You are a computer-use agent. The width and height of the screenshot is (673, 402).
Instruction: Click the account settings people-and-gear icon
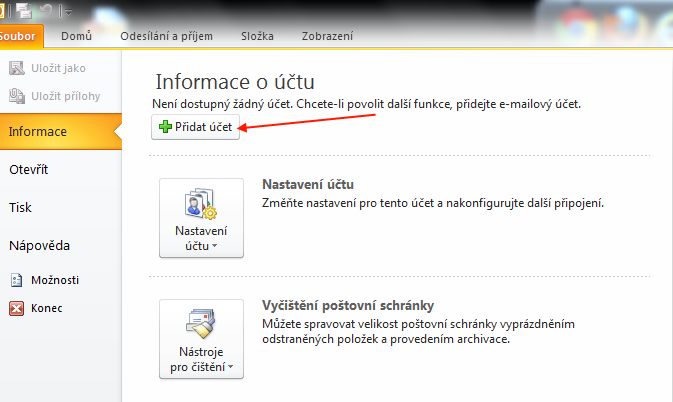point(201,203)
